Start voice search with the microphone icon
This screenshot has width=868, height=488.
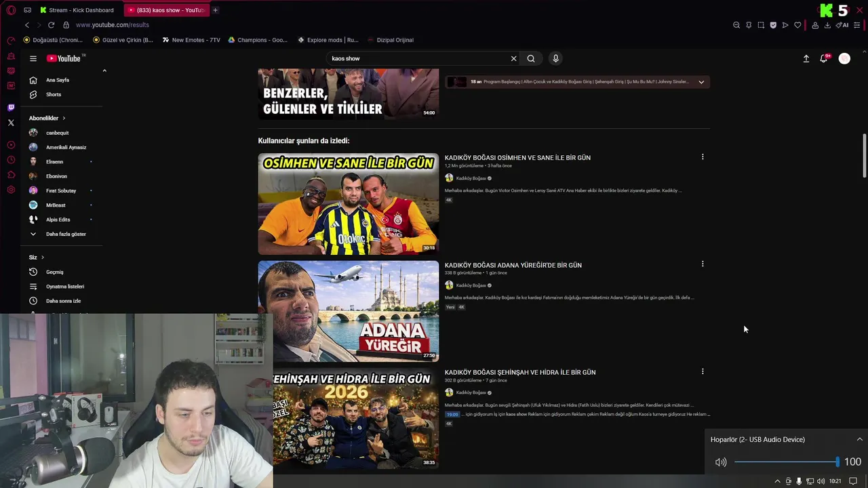tap(555, 58)
